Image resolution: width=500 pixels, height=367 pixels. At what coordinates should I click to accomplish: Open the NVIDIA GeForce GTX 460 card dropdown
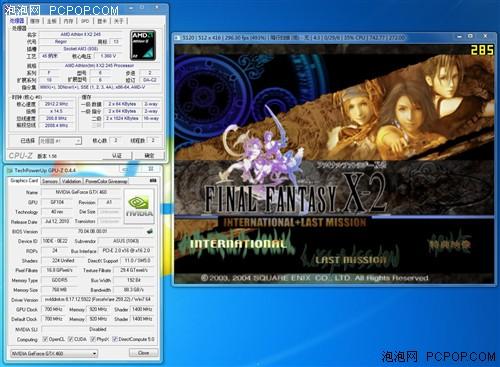(54, 353)
